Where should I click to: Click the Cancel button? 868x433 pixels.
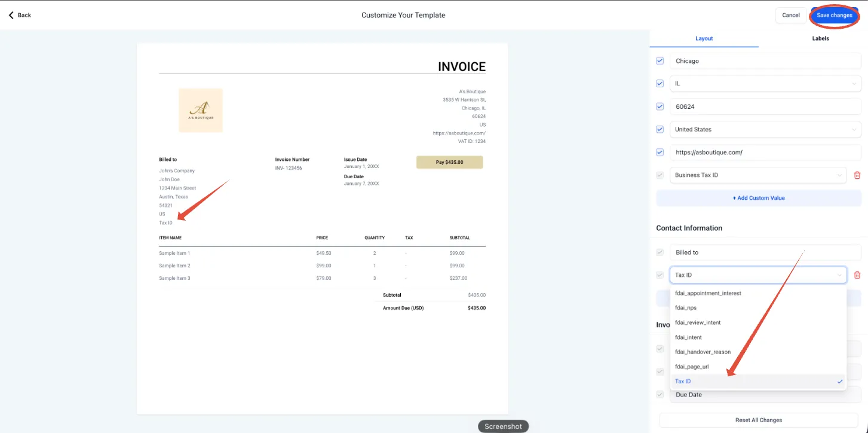(x=790, y=16)
